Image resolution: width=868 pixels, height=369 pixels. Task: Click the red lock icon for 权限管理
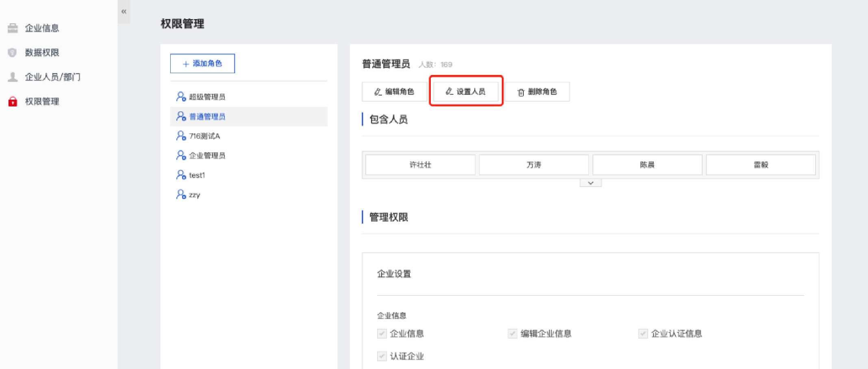click(13, 101)
